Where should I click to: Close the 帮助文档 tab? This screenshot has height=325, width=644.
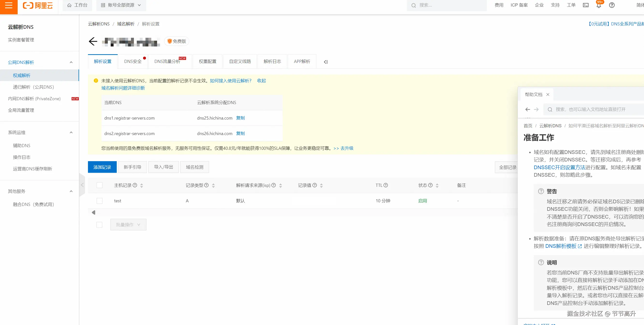coord(548,94)
